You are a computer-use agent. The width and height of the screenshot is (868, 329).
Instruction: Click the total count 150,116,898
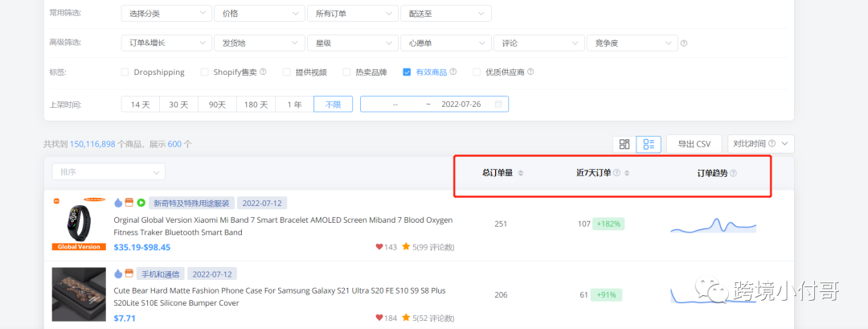[x=92, y=144]
